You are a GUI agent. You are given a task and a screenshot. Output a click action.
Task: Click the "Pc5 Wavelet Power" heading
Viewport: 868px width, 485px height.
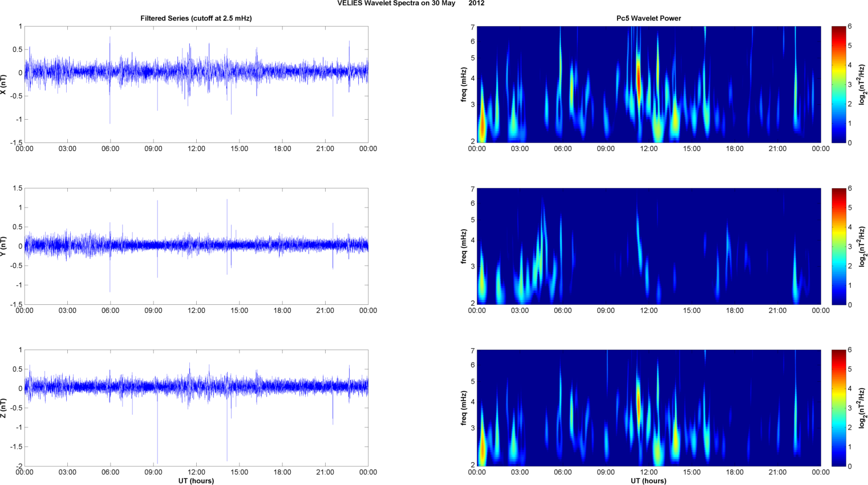648,18
